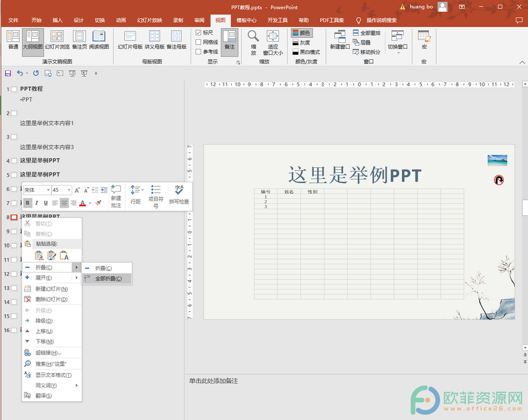Choose Delete Slide (删除幻灯片) in context menu
The image size is (528, 420).
click(52, 299)
